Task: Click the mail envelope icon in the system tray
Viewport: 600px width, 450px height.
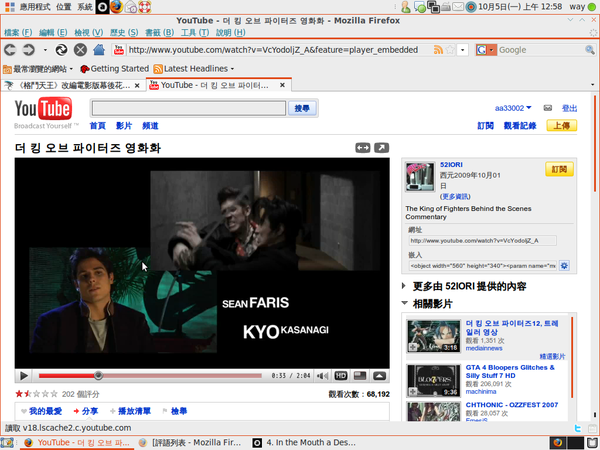Action: [x=458, y=7]
